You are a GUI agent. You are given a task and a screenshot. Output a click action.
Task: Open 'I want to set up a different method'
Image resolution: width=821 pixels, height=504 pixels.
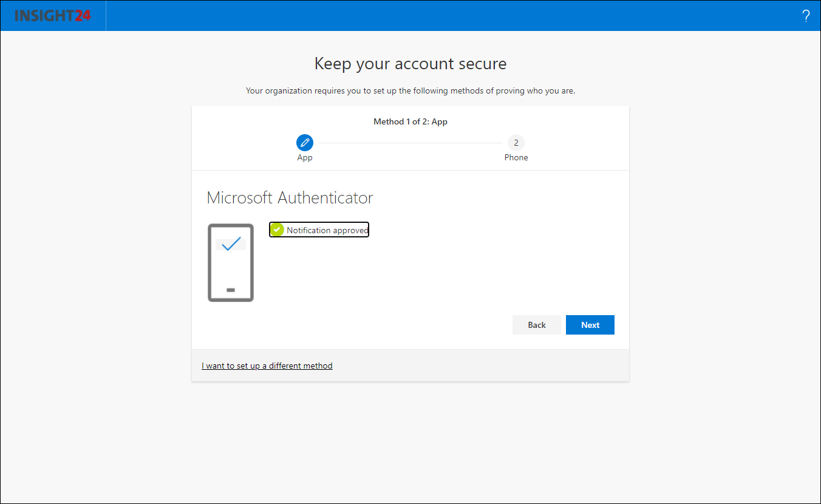pyautogui.click(x=267, y=366)
